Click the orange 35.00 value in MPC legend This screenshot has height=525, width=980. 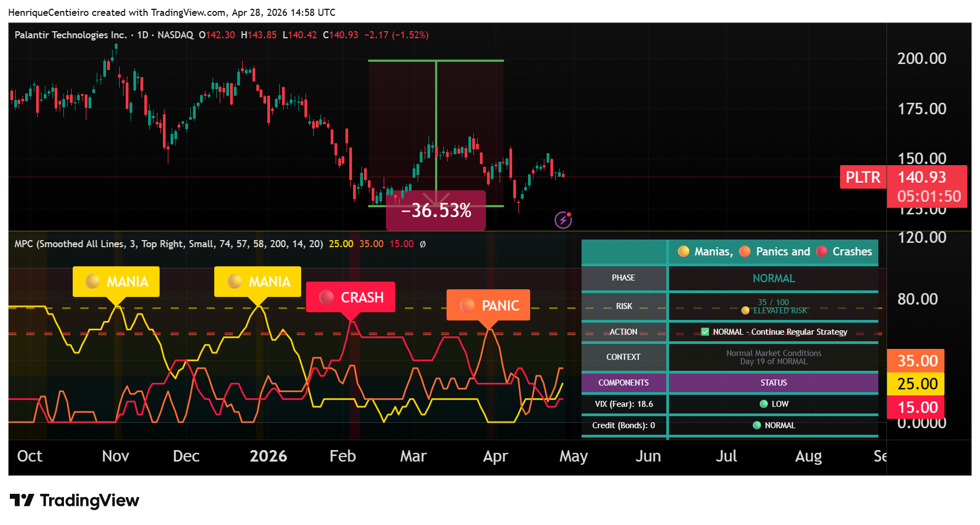(371, 244)
